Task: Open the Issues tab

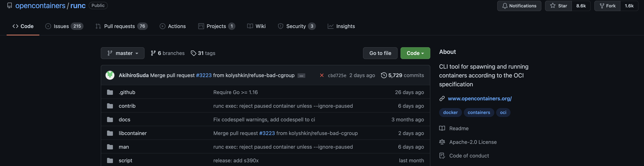Action: pyautogui.click(x=64, y=26)
